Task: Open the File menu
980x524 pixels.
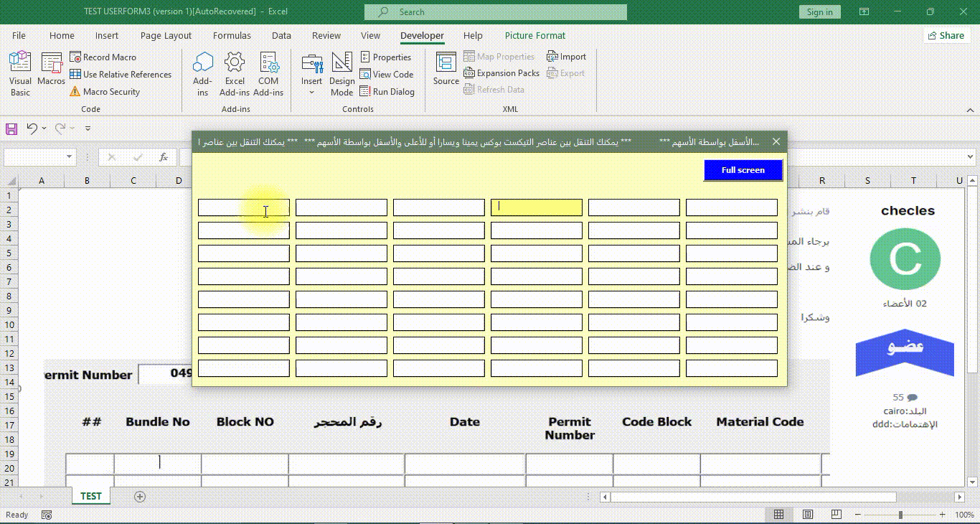Action: click(x=19, y=35)
